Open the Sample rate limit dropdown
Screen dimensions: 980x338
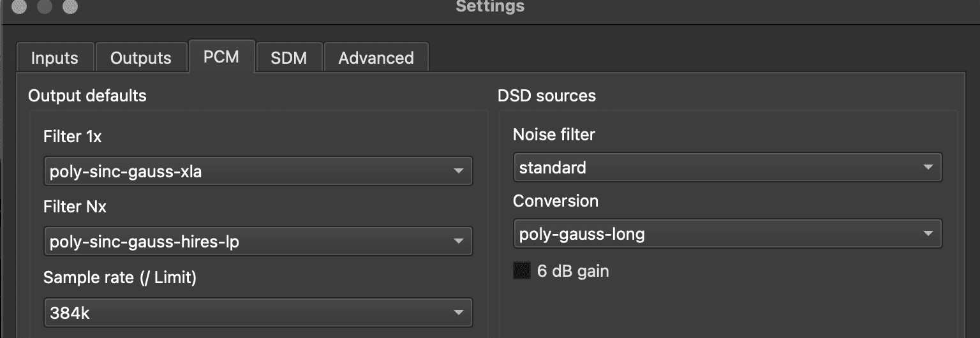coord(258,312)
